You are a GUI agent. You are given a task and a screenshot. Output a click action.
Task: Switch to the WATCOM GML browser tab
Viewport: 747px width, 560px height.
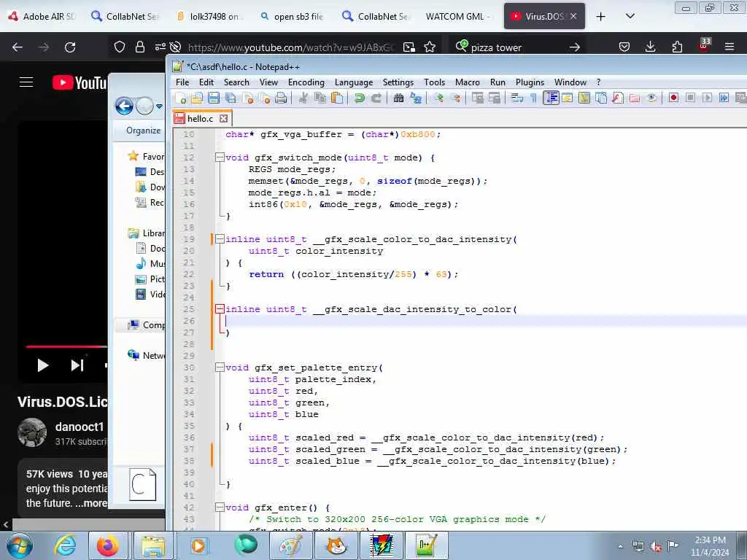[x=457, y=16]
